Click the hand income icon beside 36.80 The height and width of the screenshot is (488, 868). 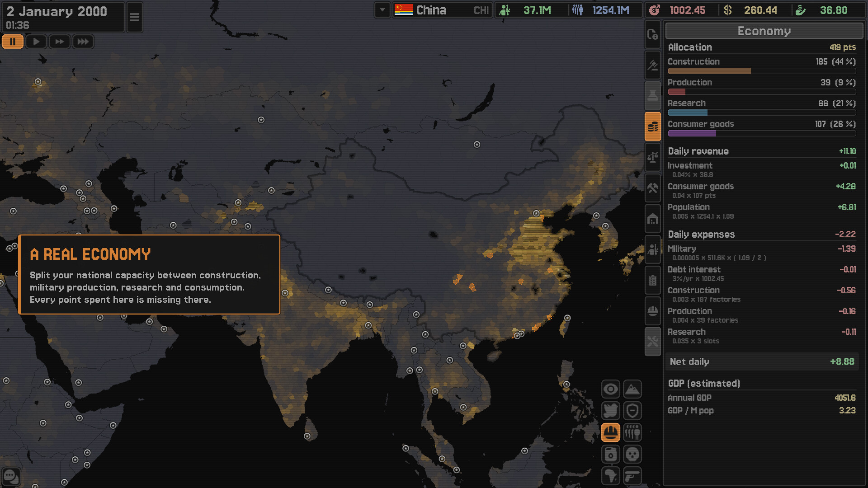pos(801,10)
